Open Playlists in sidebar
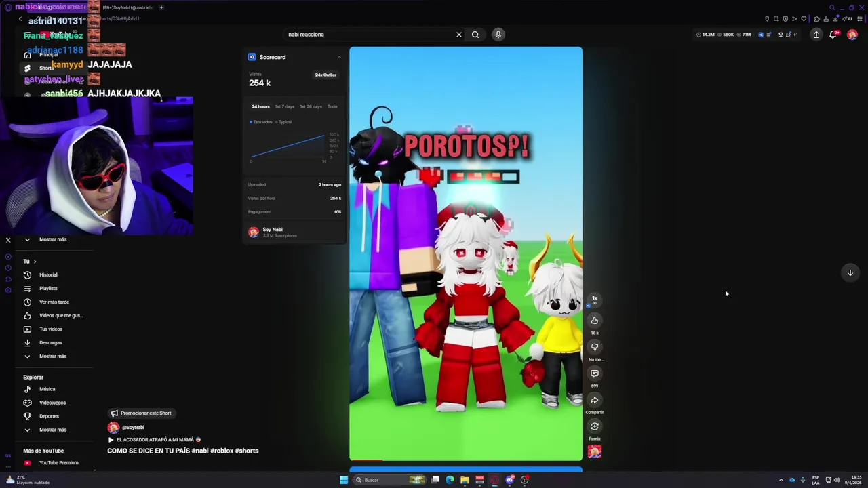The height and width of the screenshot is (488, 868). coord(53,288)
